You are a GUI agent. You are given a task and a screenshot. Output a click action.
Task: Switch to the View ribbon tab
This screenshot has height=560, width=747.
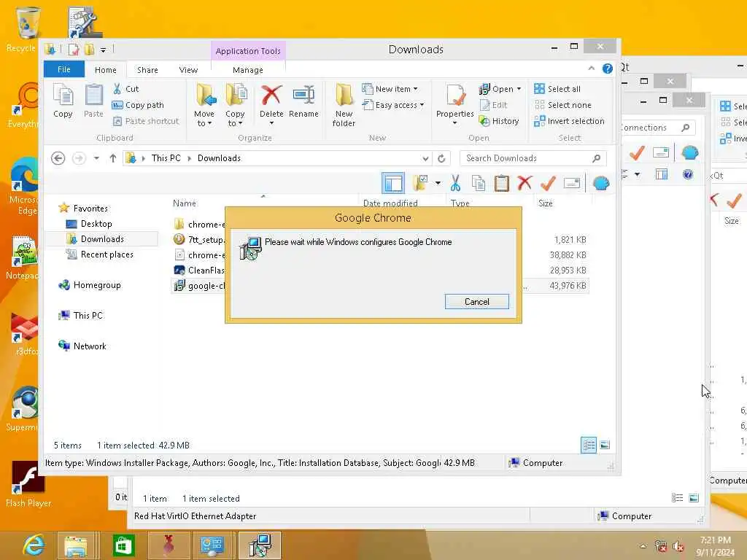tap(188, 70)
